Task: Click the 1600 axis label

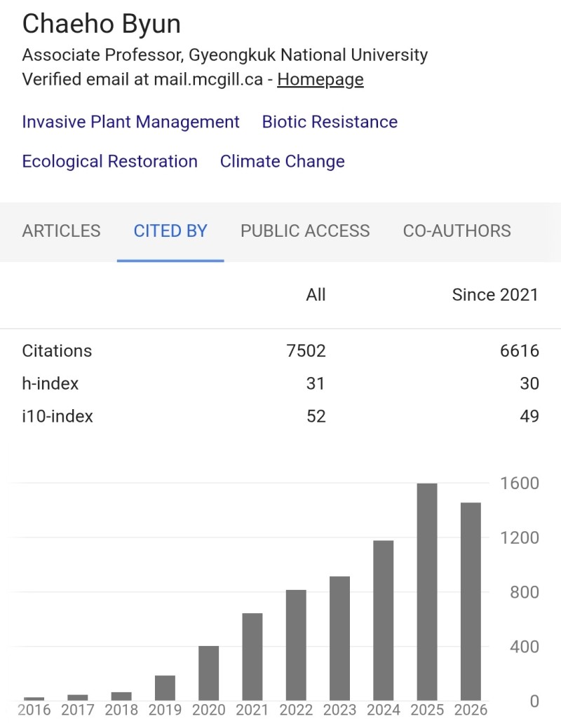Action: [519, 483]
